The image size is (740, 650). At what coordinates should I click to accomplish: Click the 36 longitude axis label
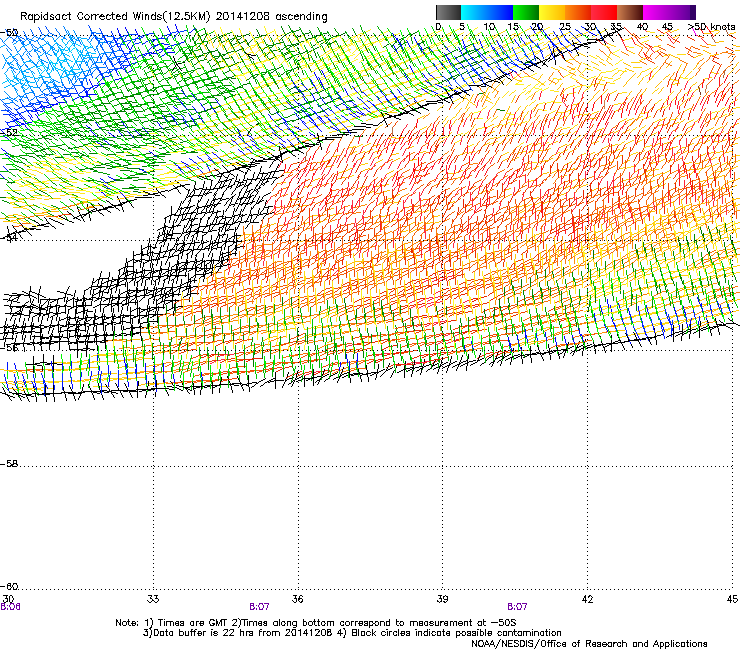(x=297, y=599)
